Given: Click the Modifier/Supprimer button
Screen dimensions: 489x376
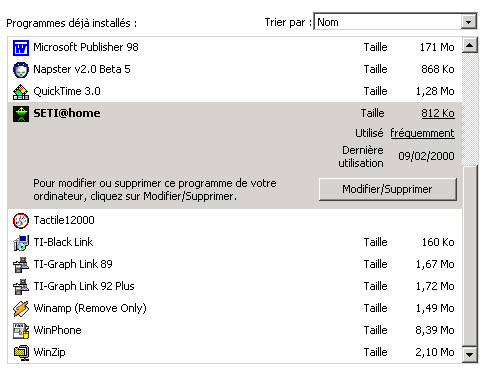Looking at the screenshot, I should tap(387, 189).
